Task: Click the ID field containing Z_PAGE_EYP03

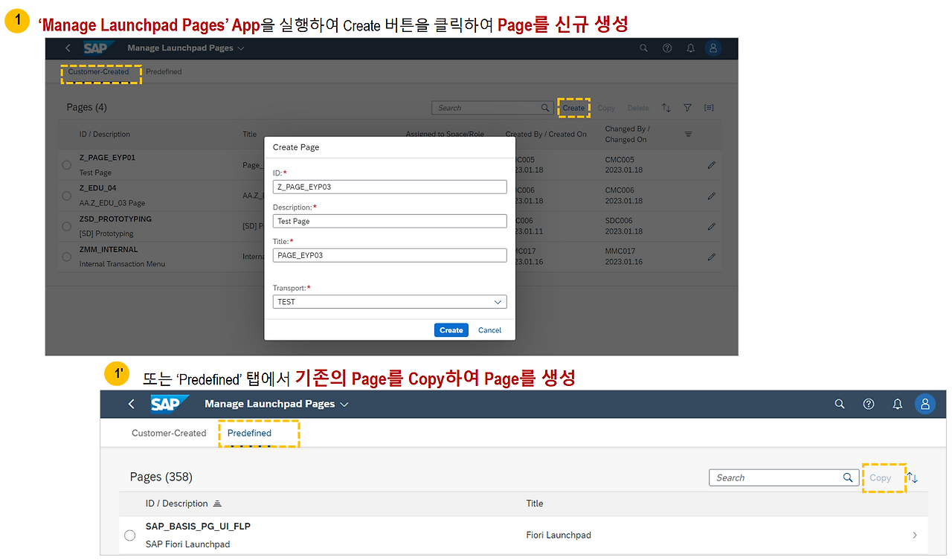Action: click(390, 187)
